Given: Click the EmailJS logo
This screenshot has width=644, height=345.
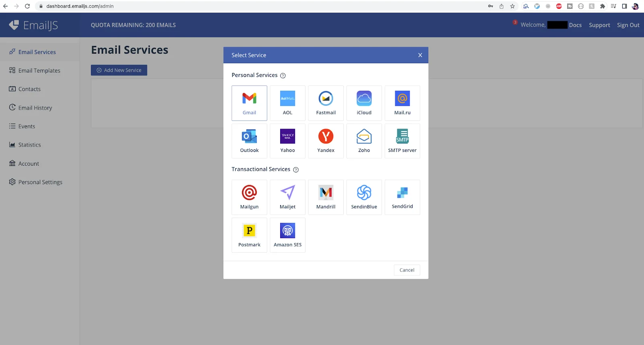Looking at the screenshot, I should tap(34, 25).
